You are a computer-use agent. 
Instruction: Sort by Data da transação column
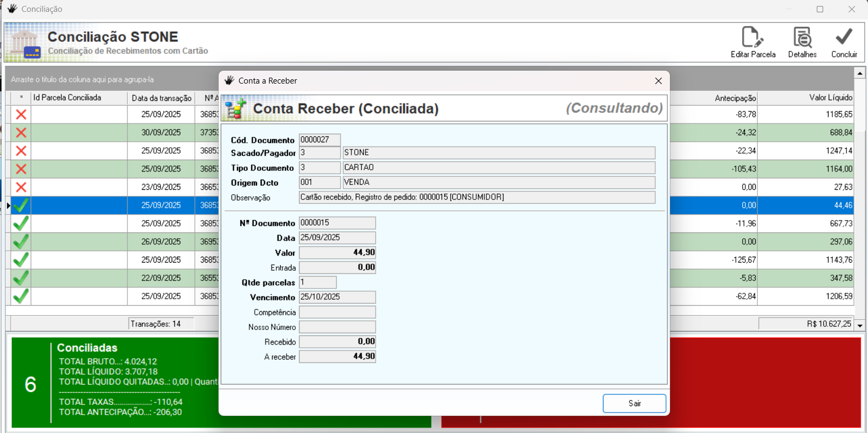[x=161, y=98]
